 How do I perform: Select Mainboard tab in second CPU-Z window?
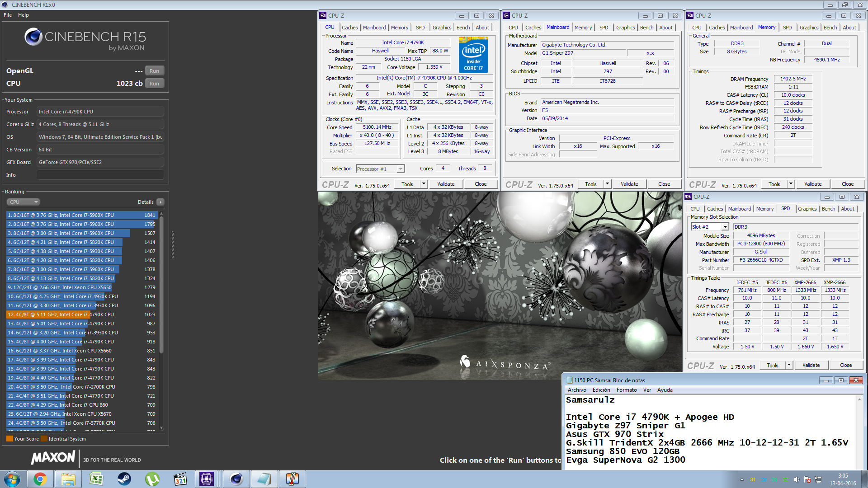pos(558,27)
